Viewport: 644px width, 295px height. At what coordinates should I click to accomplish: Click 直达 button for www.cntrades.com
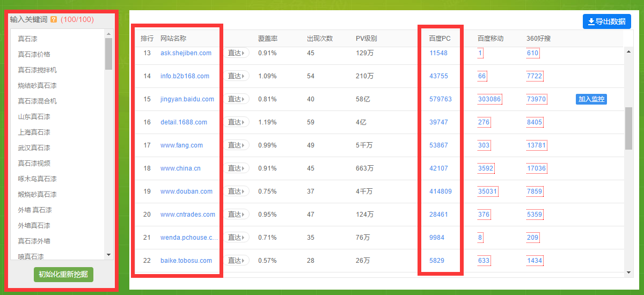236,215
